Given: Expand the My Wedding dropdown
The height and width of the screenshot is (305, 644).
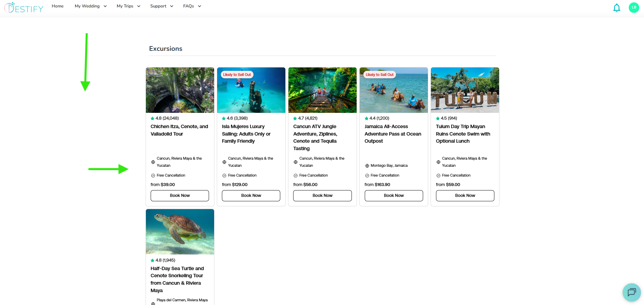Looking at the screenshot, I should click(91, 6).
